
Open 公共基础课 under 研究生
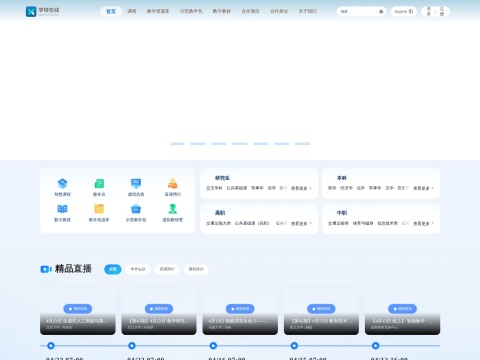[237, 188]
